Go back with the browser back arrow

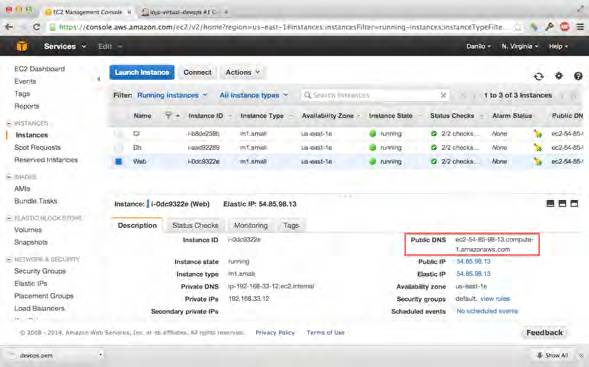click(9, 27)
